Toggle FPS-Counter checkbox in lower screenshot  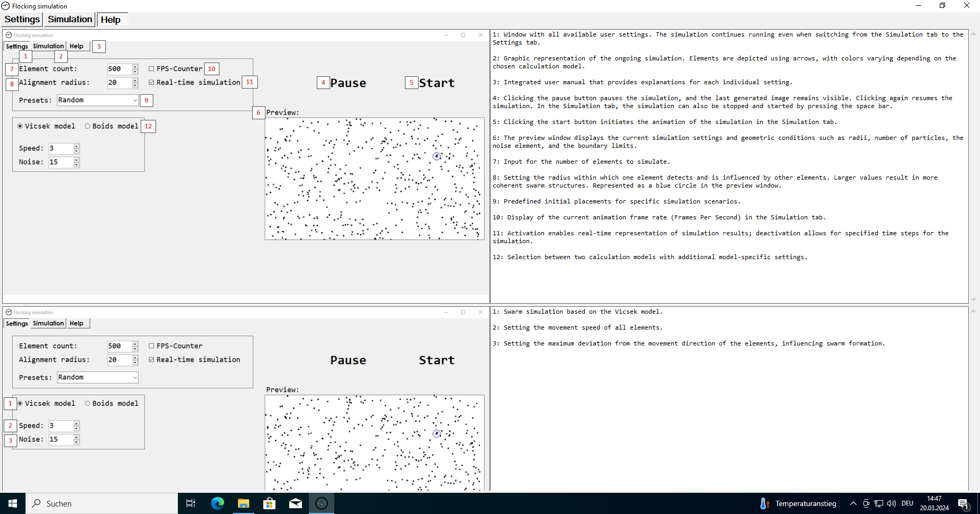[x=152, y=346]
